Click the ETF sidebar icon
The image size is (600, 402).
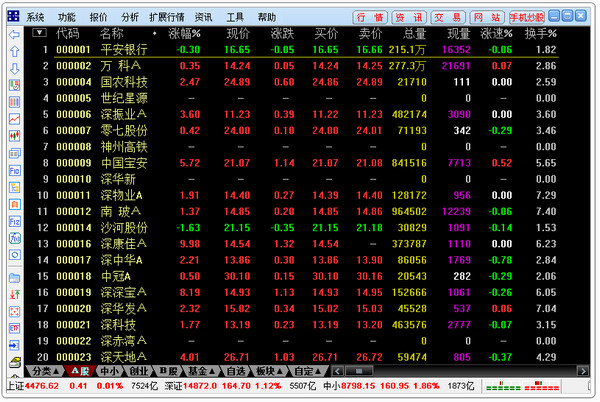click(15, 328)
